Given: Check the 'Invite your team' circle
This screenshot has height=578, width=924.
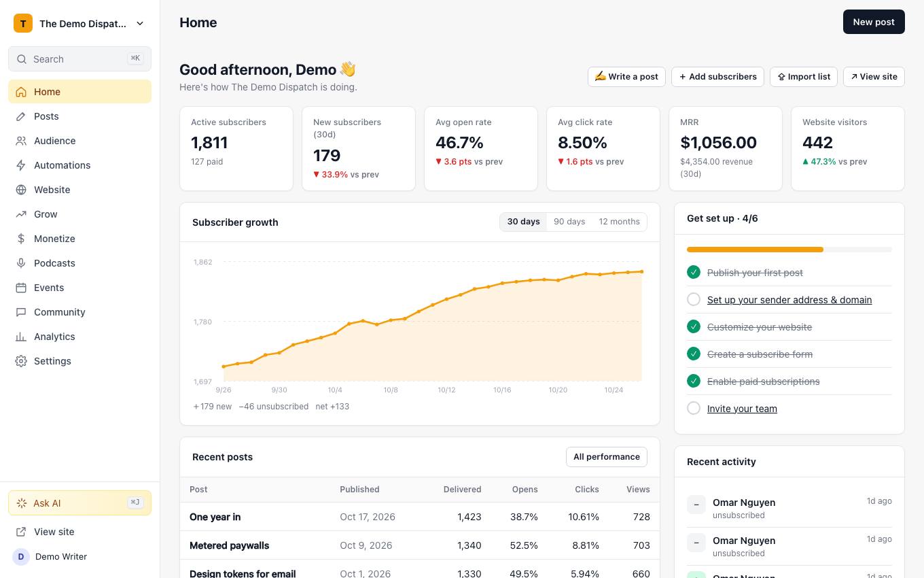Looking at the screenshot, I should click(x=694, y=408).
